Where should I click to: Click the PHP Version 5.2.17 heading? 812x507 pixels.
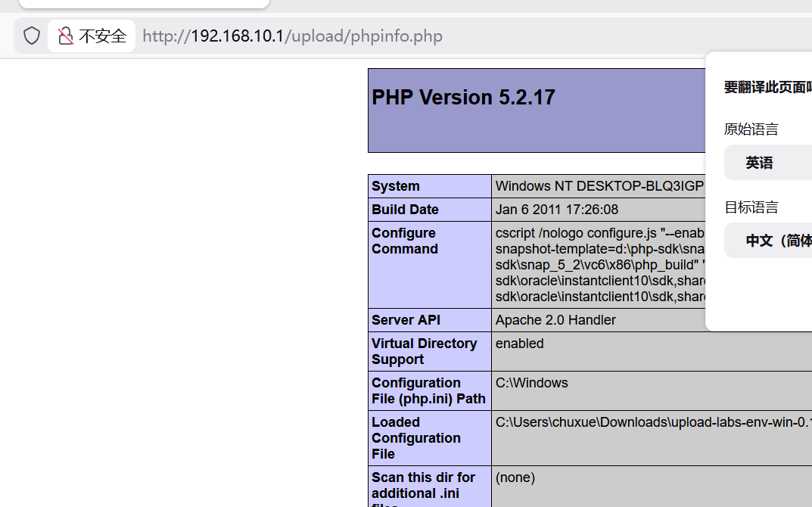coord(463,98)
